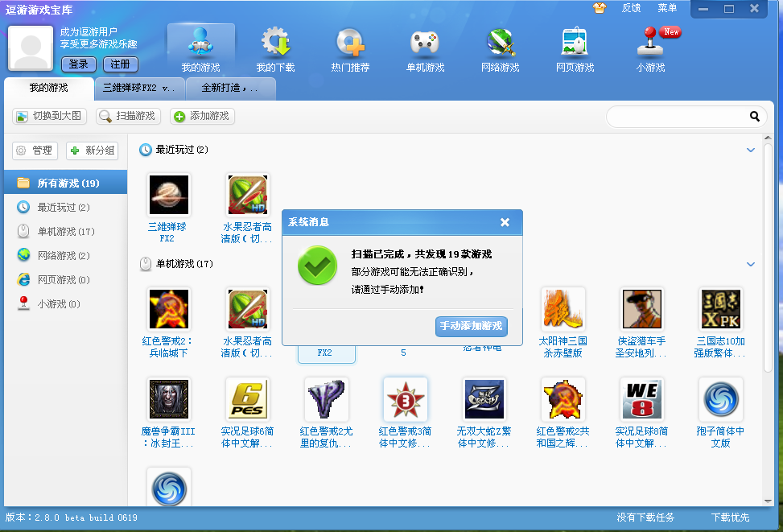Click the 管理 manage button
Screen dimensions: 783x532
35,151
